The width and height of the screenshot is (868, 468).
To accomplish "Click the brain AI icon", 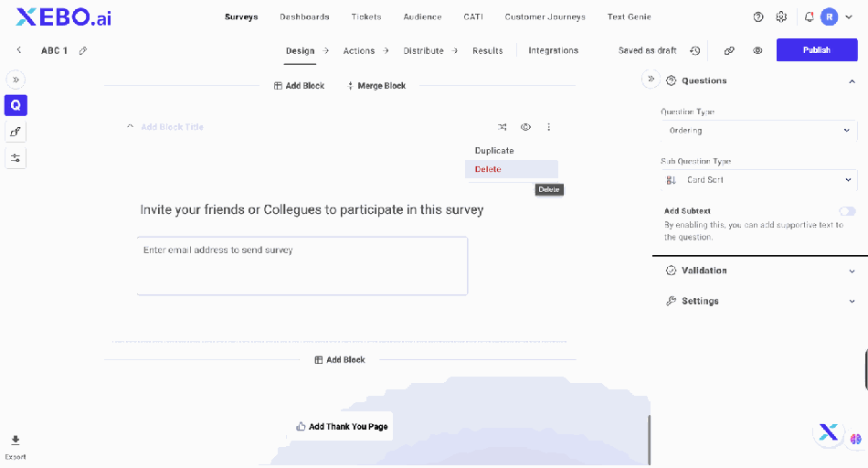I will pos(856,439).
